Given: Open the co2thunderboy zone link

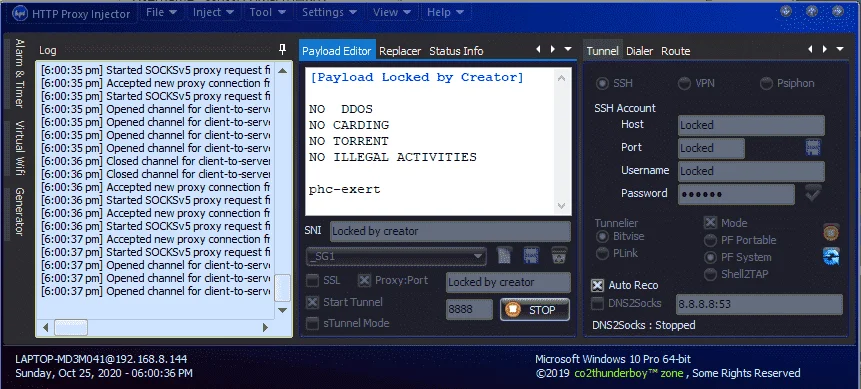Looking at the screenshot, I should [x=629, y=374].
